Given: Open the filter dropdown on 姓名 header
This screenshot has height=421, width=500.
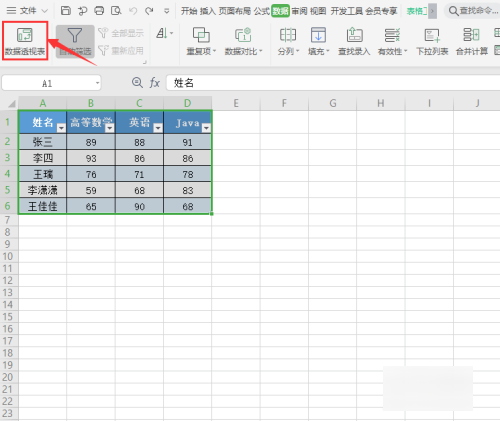Looking at the screenshot, I should (x=61, y=128).
